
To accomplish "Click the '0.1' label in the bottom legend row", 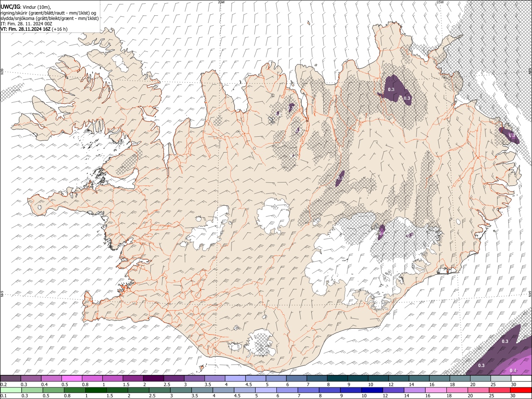I will (x=3, y=396).
